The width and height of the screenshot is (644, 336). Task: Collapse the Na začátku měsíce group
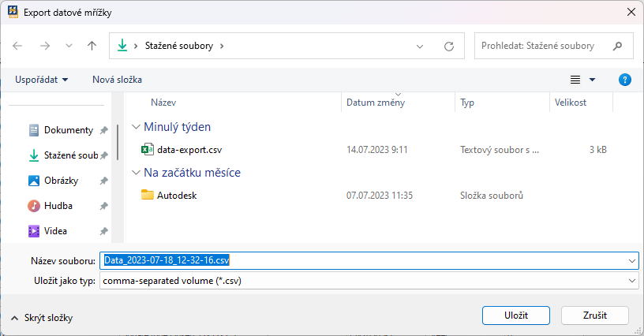pos(137,172)
